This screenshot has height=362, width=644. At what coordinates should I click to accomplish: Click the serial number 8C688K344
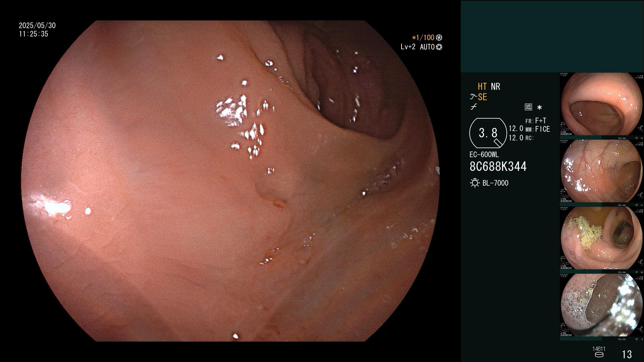(x=498, y=167)
